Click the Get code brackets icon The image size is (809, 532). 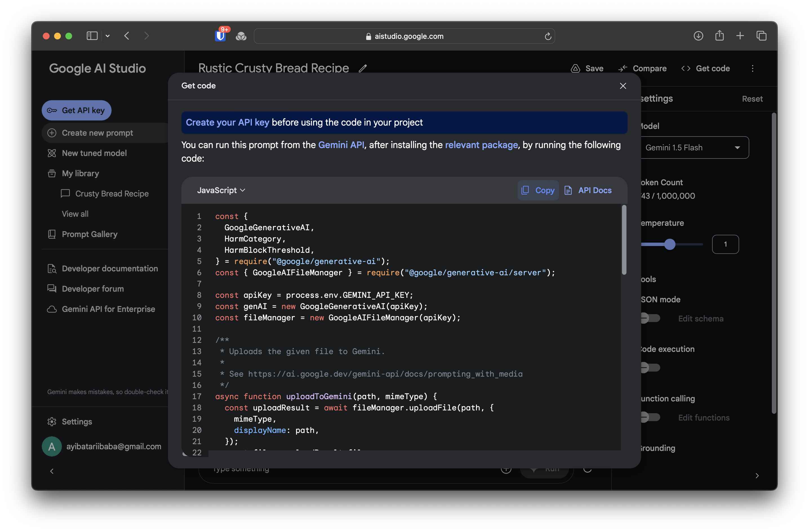tap(686, 68)
